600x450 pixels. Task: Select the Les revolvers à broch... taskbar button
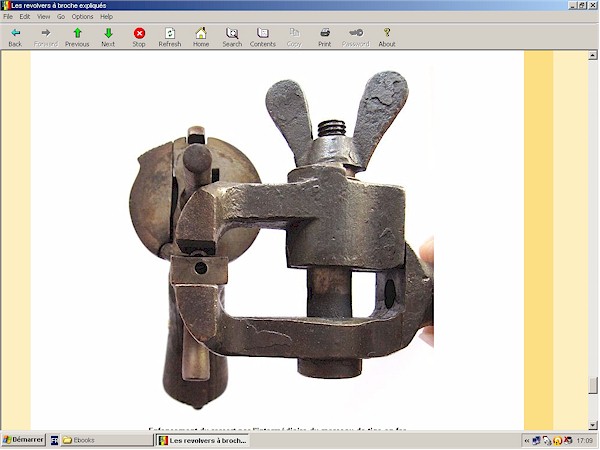click(203, 440)
